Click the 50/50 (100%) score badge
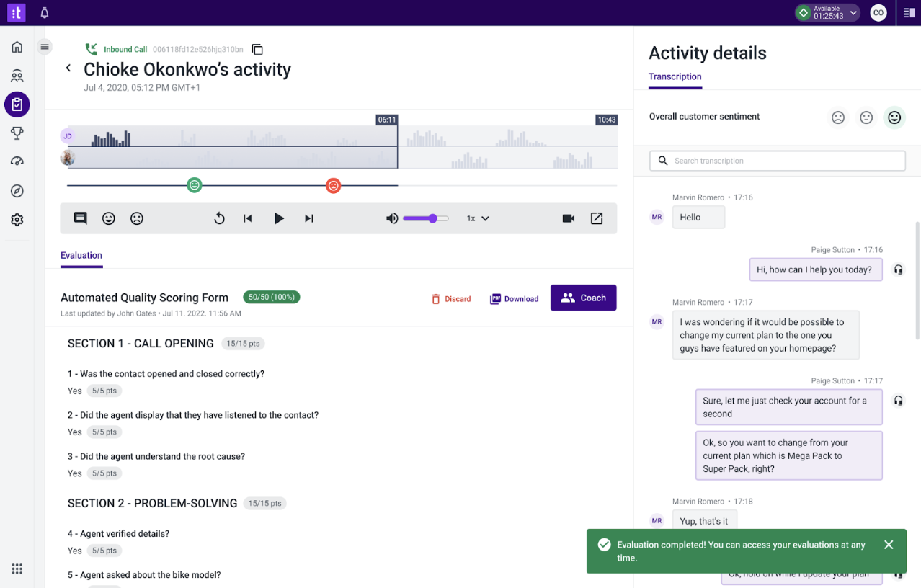921x588 pixels. pyautogui.click(x=272, y=297)
